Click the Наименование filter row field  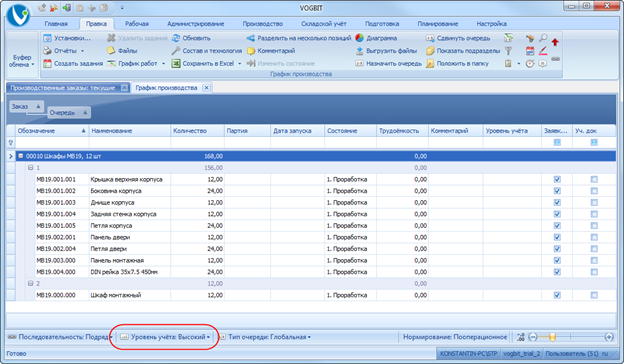click(x=130, y=142)
